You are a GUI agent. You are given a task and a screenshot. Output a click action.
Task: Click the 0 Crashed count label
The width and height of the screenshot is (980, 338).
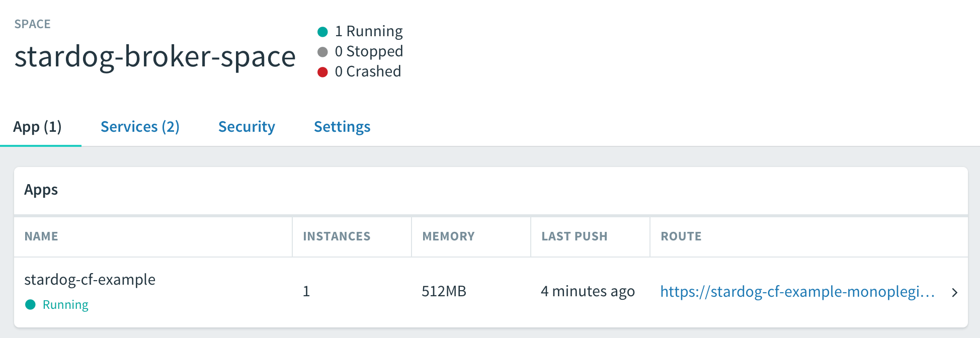coord(368,71)
